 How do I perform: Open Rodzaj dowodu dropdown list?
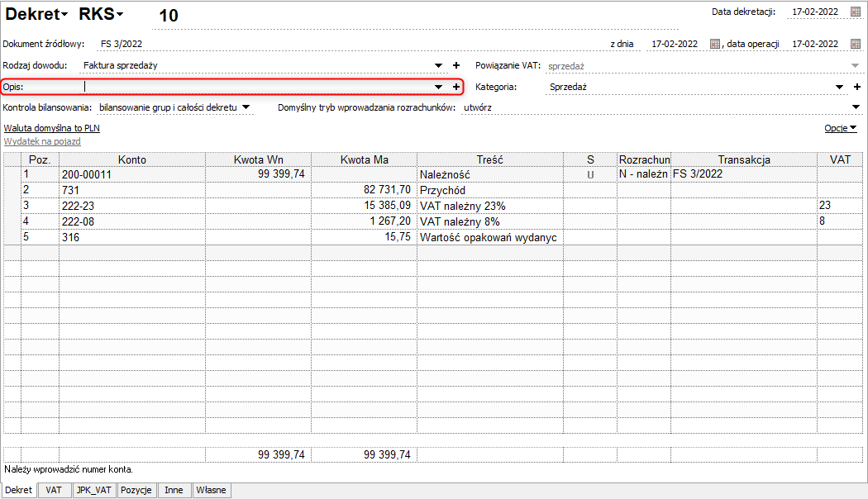[438, 65]
